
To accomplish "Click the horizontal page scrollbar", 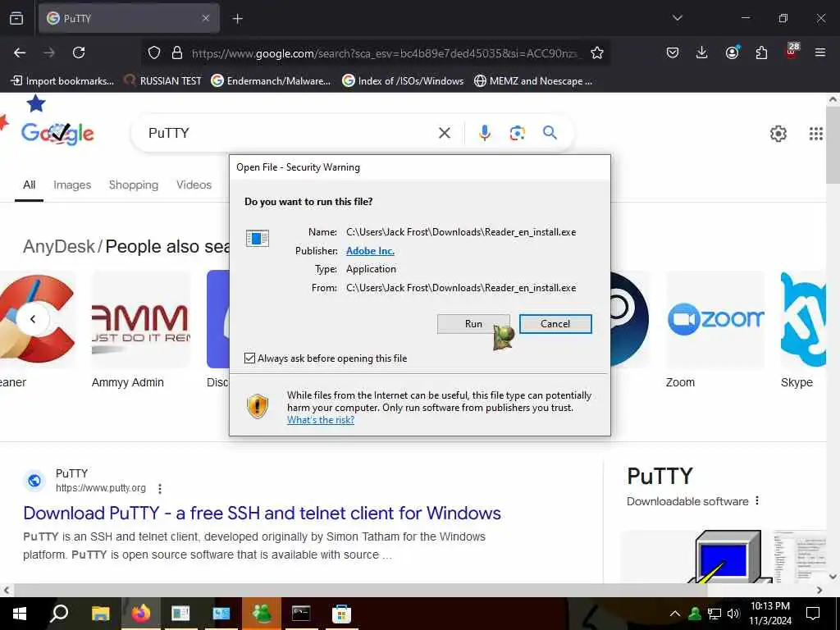I will click(360, 590).
